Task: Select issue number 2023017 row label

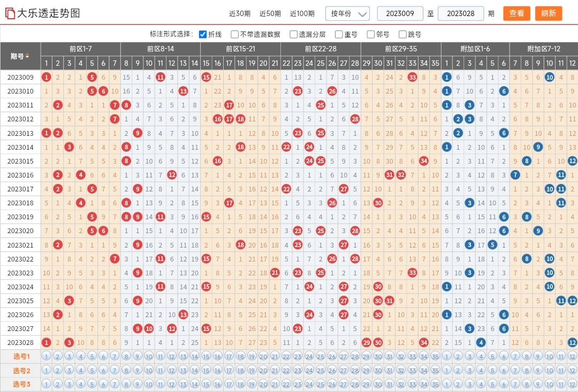Action: (x=20, y=189)
